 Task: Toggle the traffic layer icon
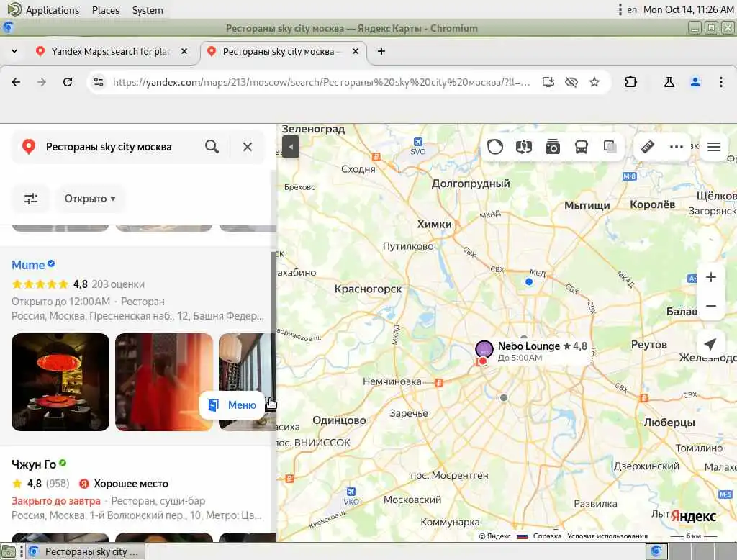pyautogui.click(x=494, y=147)
